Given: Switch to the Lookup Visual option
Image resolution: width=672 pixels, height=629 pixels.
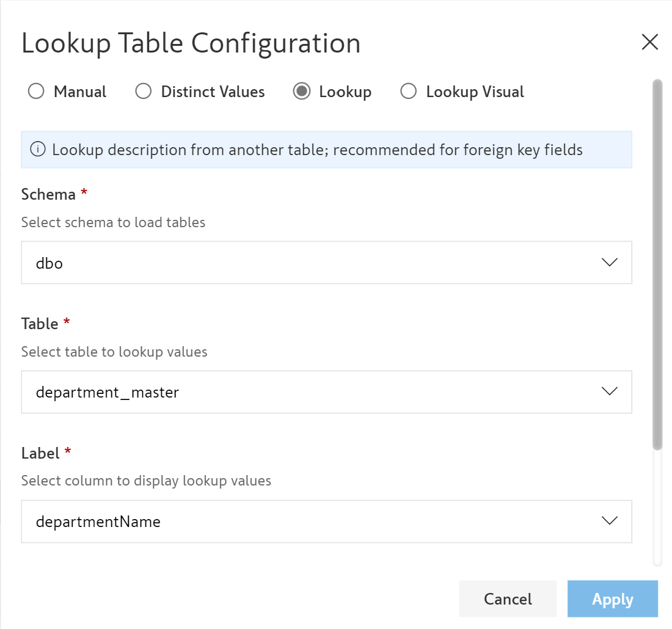Looking at the screenshot, I should (408, 92).
